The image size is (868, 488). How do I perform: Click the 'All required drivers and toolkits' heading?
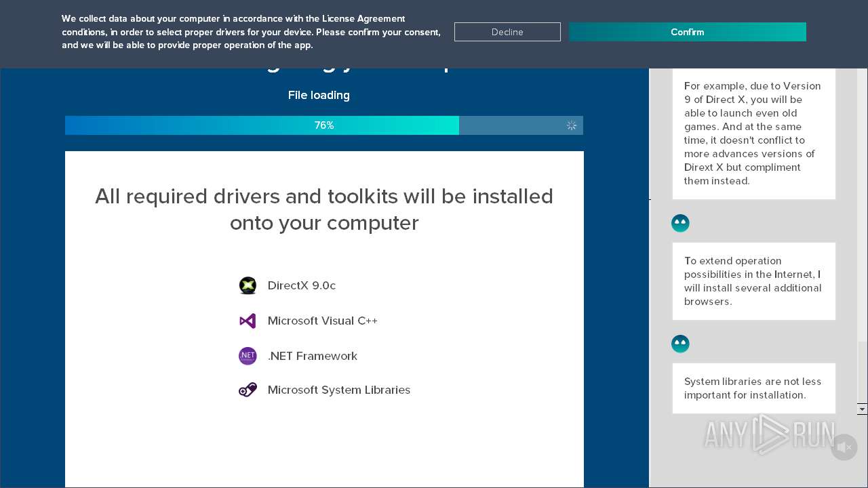pyautogui.click(x=324, y=209)
